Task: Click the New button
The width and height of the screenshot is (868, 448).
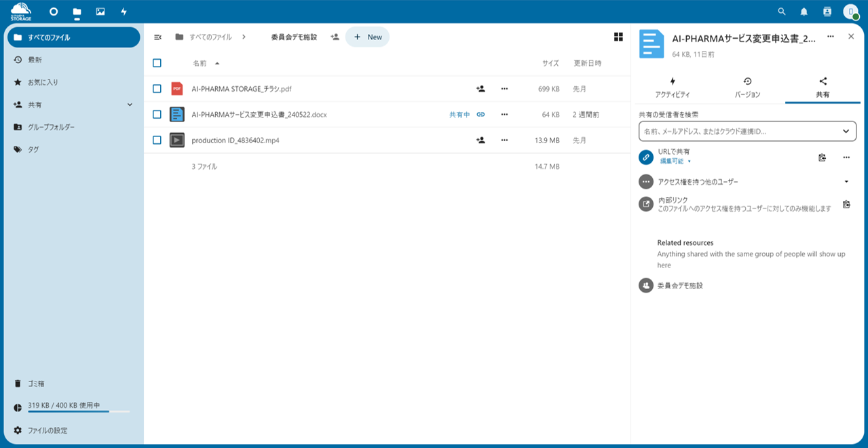Action: tap(367, 37)
